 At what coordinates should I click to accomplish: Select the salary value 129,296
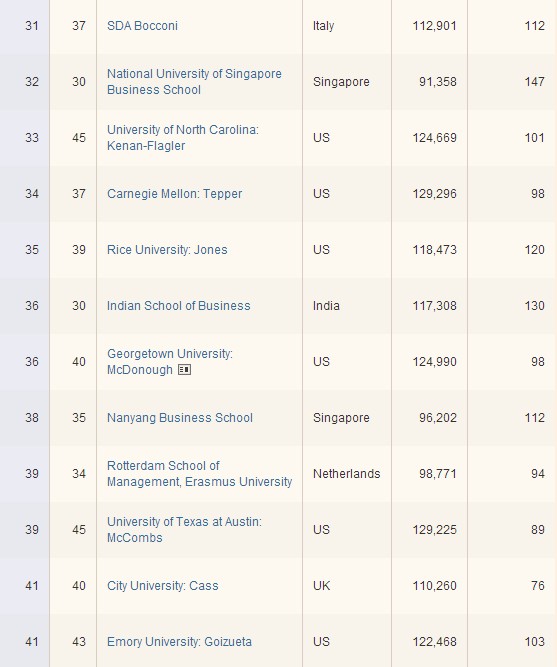[434, 194]
